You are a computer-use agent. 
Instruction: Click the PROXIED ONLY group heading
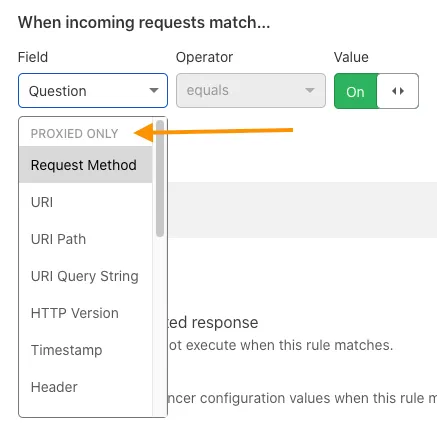pyautogui.click(x=74, y=134)
